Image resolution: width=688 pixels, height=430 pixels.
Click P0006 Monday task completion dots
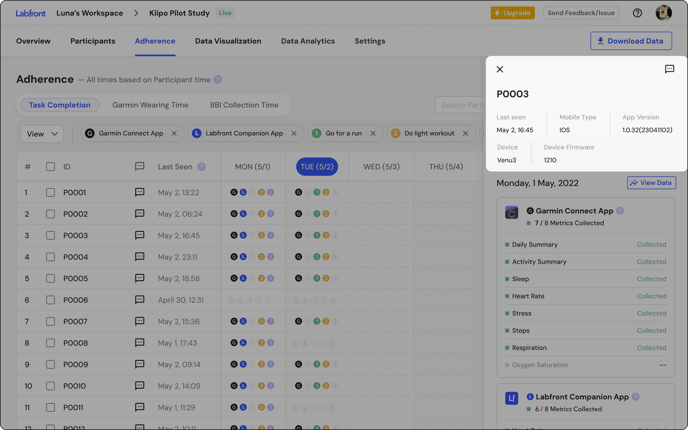tap(250, 301)
